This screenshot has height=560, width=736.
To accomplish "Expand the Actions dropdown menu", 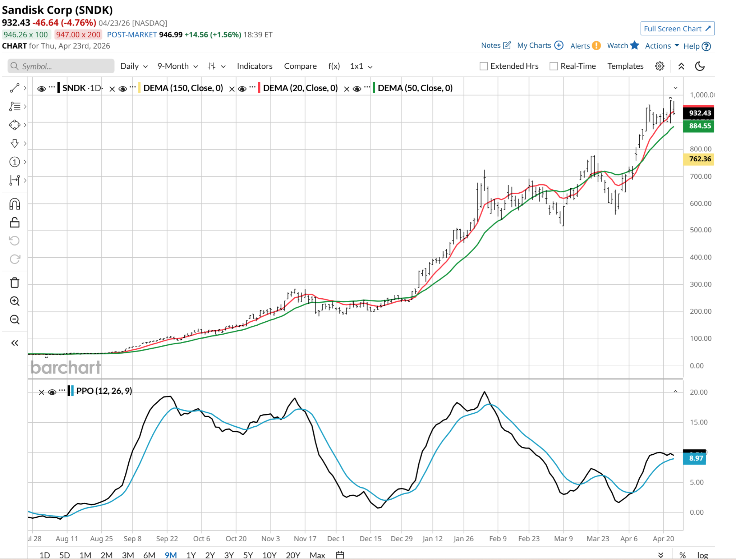I will pos(662,46).
